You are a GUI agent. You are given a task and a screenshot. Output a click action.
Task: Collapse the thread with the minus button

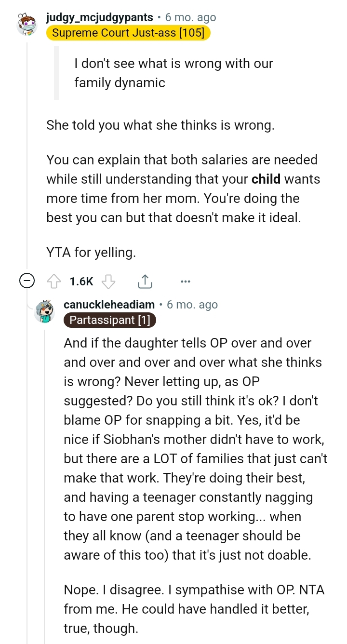point(27,281)
